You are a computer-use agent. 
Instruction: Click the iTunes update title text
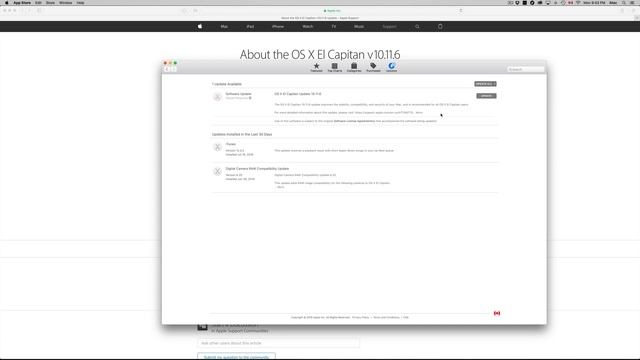tap(231, 144)
